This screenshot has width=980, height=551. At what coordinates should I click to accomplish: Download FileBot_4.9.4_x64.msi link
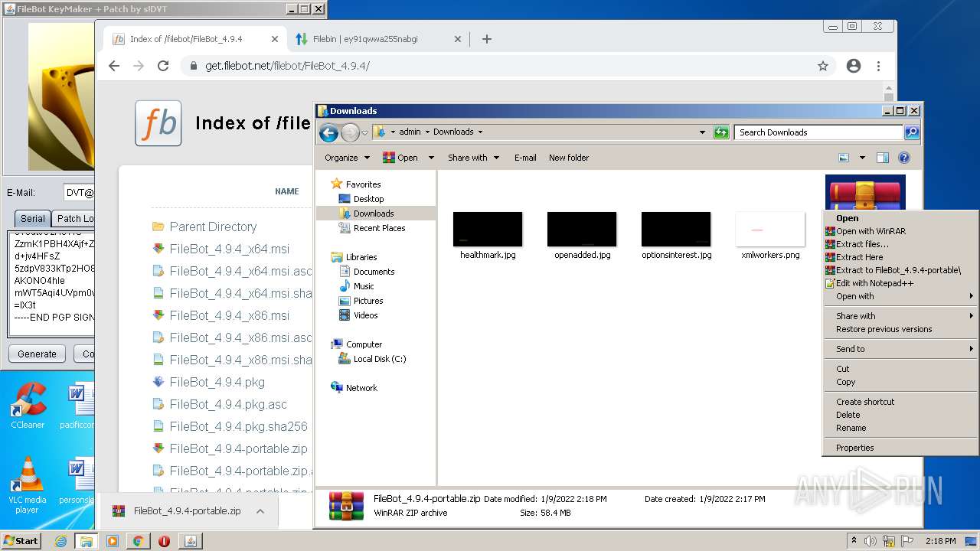pos(230,249)
